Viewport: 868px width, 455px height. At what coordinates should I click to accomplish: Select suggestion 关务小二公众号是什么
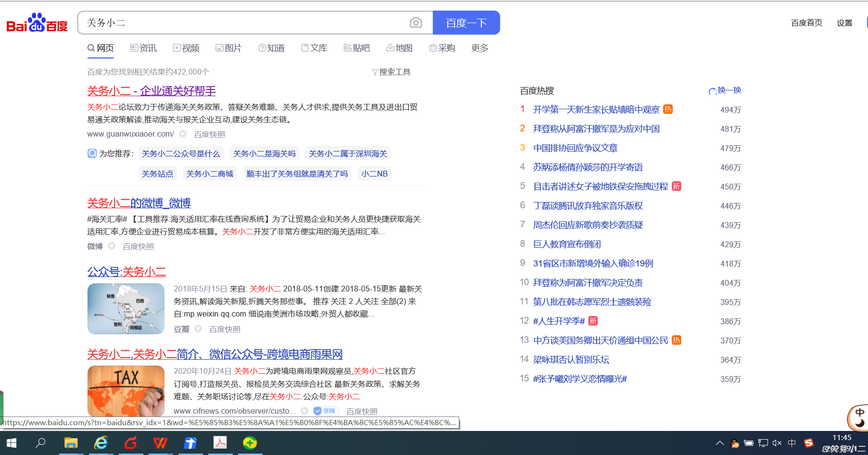(180, 153)
